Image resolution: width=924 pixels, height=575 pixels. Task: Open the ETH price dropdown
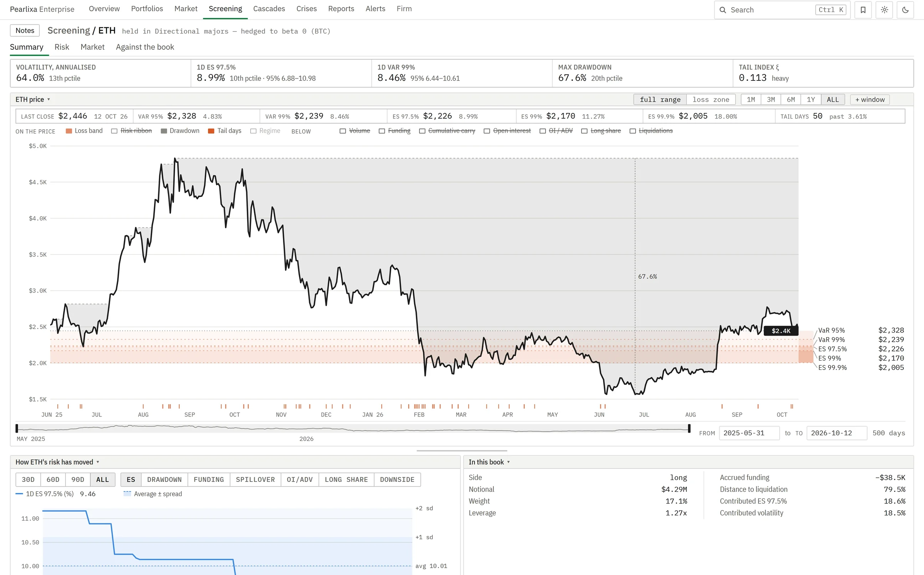coord(33,99)
